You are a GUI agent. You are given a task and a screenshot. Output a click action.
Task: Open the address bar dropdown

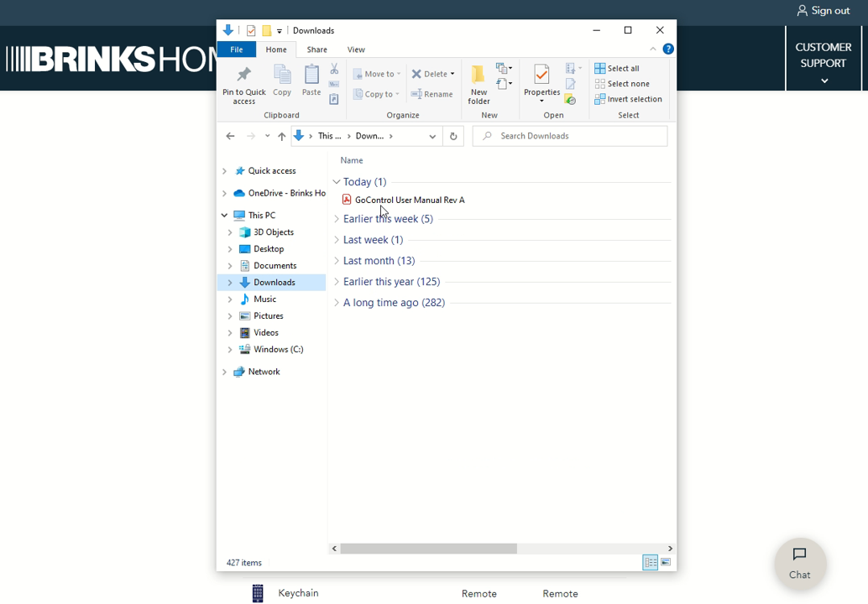432,135
